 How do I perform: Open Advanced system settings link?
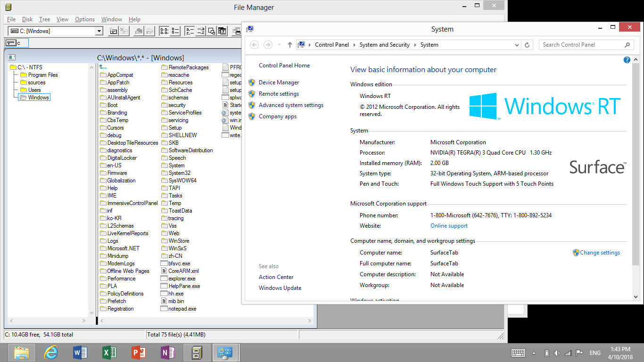click(x=291, y=105)
